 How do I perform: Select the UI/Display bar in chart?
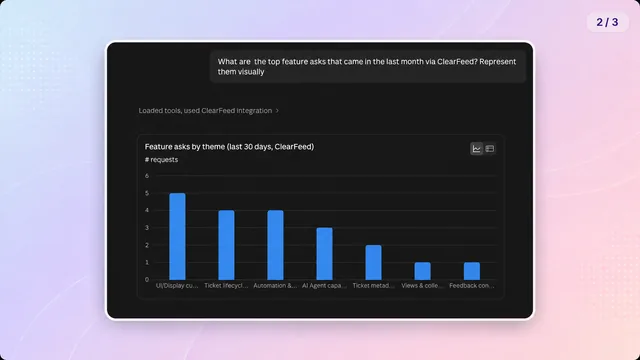(x=177, y=236)
